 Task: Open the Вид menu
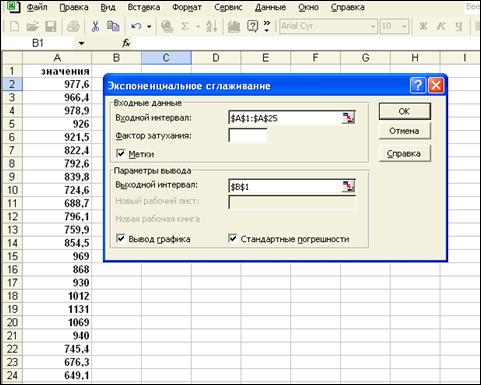108,7
